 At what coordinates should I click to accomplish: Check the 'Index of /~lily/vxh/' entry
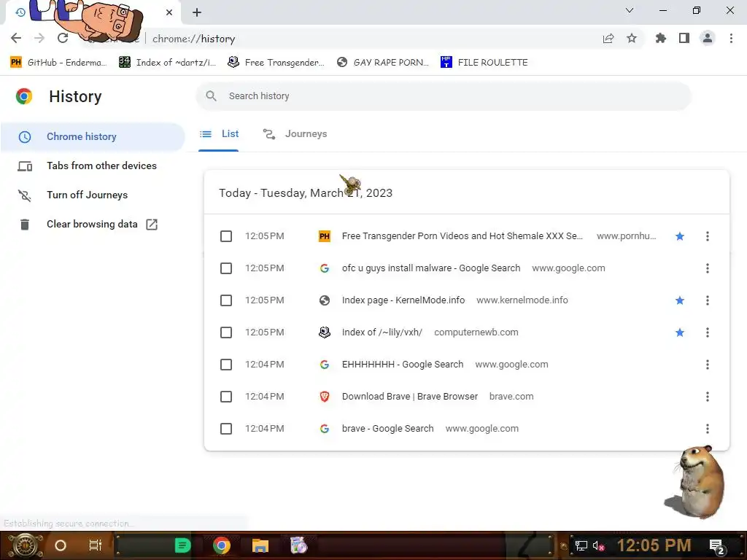pos(226,332)
